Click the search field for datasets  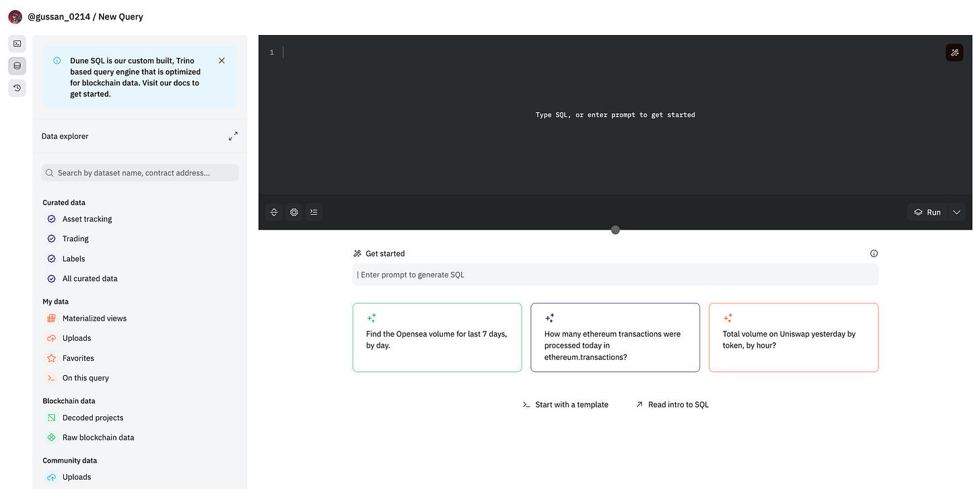(140, 173)
